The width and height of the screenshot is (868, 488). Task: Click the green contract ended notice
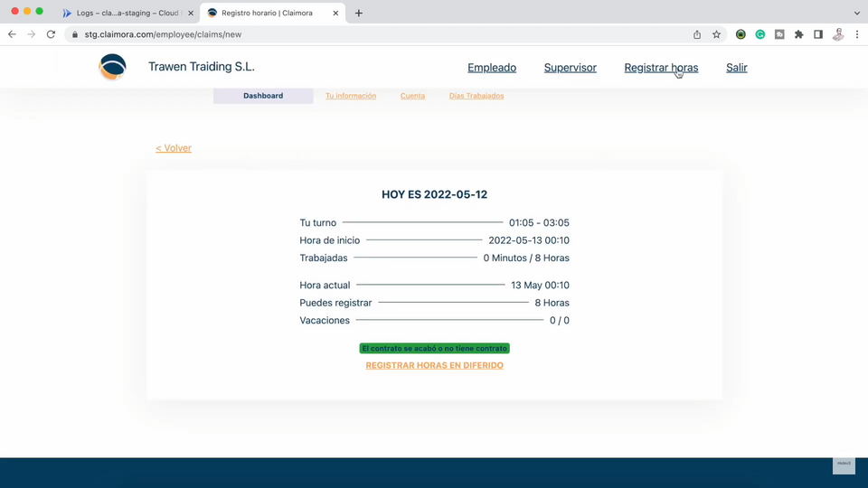pos(435,348)
